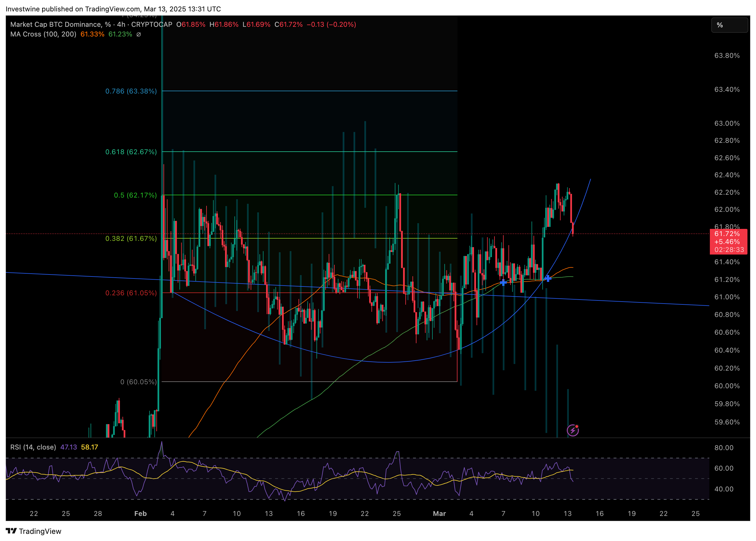Select the 0.786 (63.38%) Fibonacci label
The height and width of the screenshot is (541, 756).
[x=131, y=91]
